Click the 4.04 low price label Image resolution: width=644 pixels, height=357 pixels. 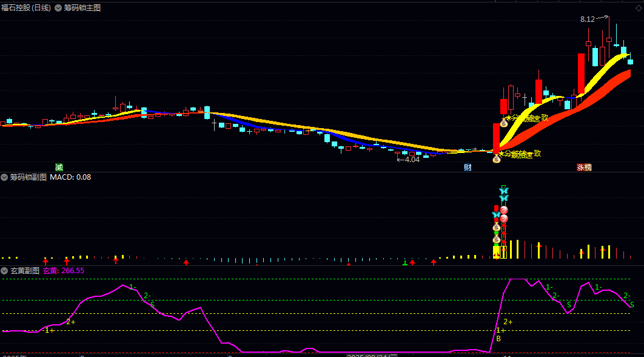[x=412, y=160]
